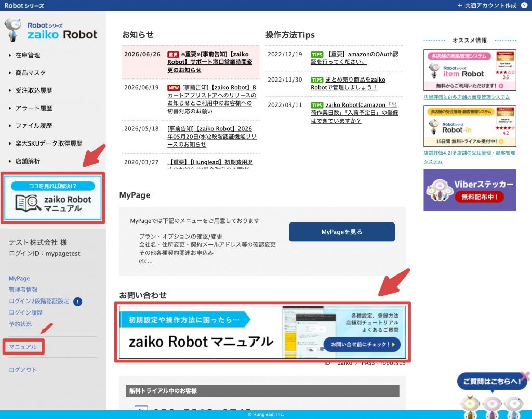Open ログイン2段階認証設定 link
This screenshot has height=419, width=532.
coord(39,301)
